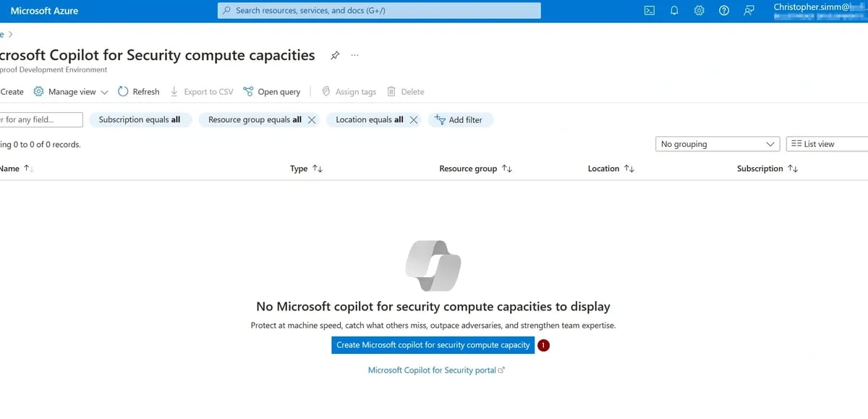Viewport: 868px width, 419px height.
Task: Open the help question mark icon
Action: (723, 10)
